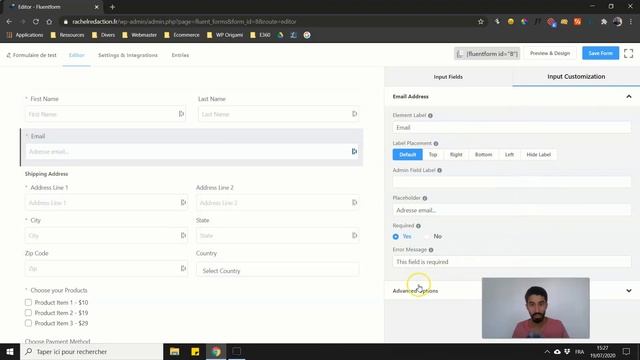Click the browser back arrow
The image size is (640, 360).
pyautogui.click(x=9, y=22)
